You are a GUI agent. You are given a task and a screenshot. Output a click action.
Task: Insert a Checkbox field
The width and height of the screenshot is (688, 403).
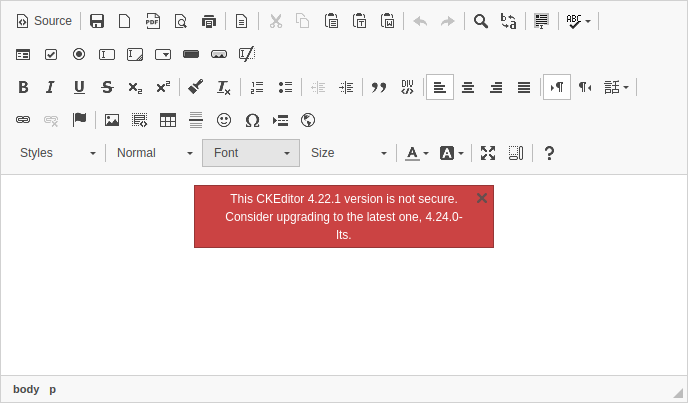51,54
